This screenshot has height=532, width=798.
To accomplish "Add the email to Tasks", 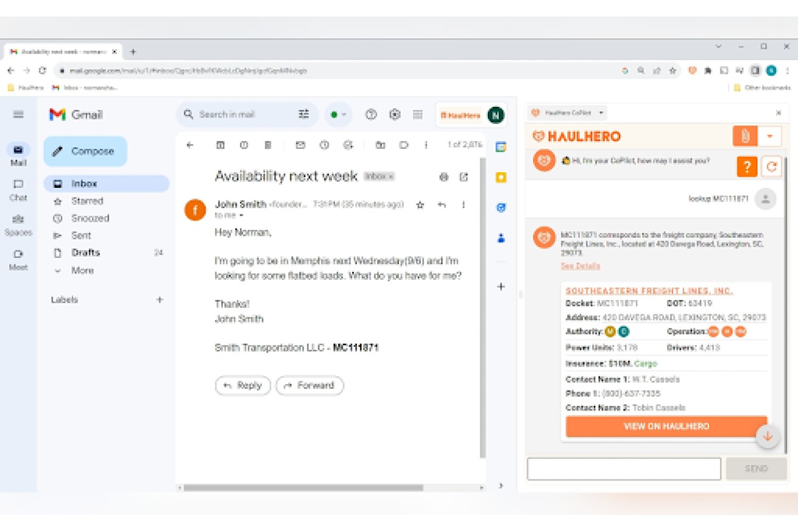I will point(348,145).
